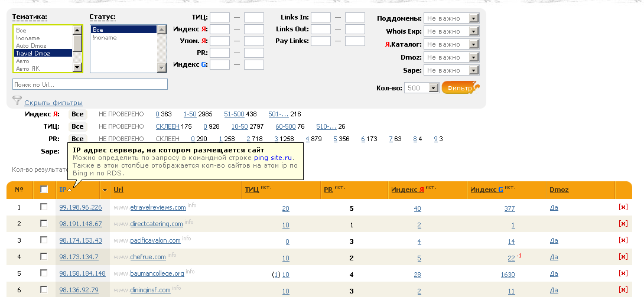Sort table by PR column
644x297 pixels.
point(328,190)
